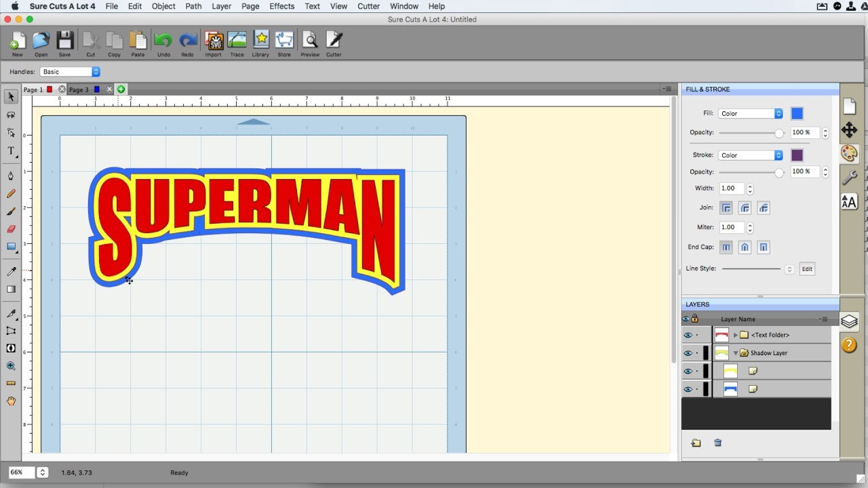
Task: Choose the Crop tool
Action: point(11,331)
